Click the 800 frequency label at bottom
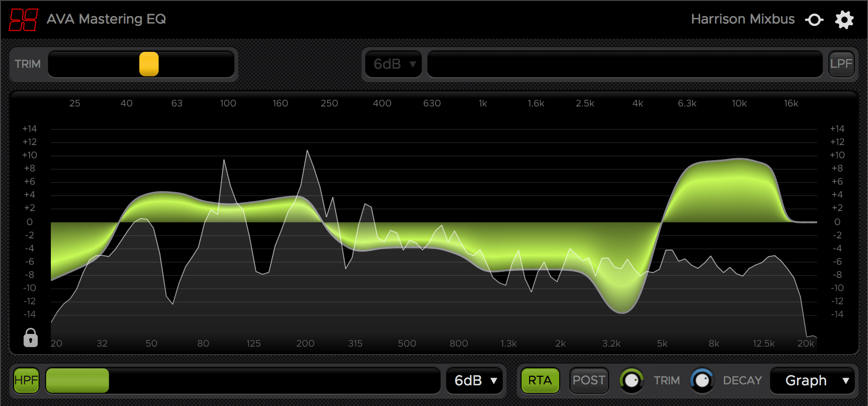The image size is (868, 406). [x=459, y=343]
